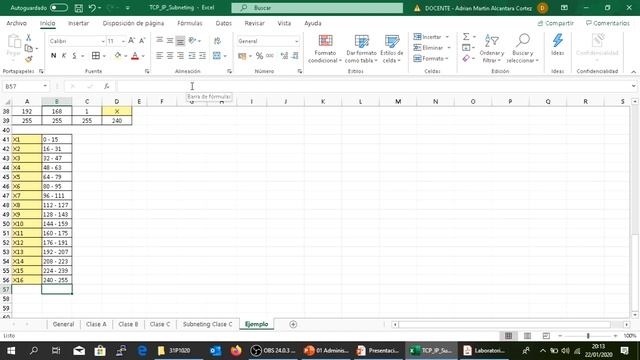
Task: Add a new sheet with plus icon
Action: (x=293, y=324)
